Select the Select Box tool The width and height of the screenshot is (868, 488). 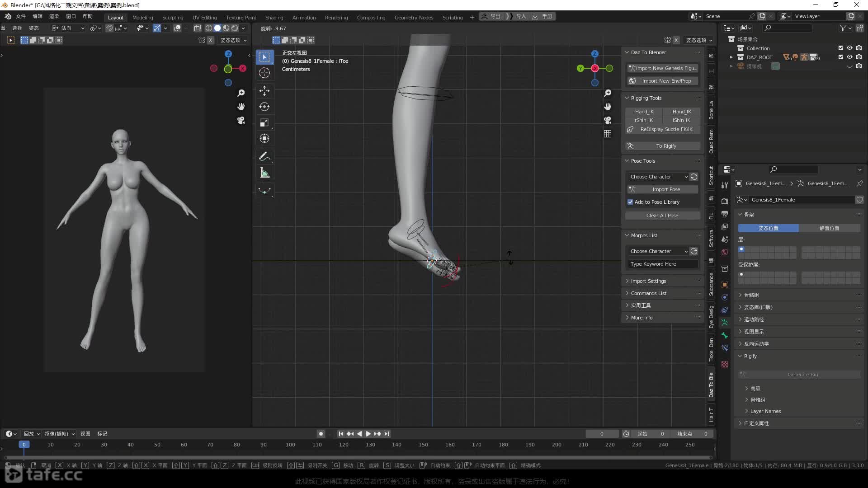(264, 57)
